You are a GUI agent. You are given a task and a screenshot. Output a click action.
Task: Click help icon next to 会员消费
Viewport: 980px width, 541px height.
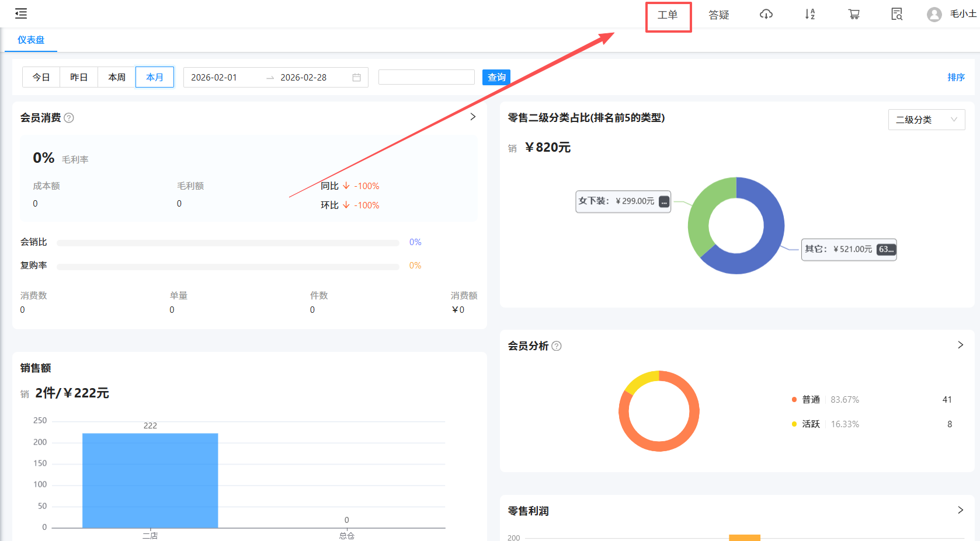point(69,118)
